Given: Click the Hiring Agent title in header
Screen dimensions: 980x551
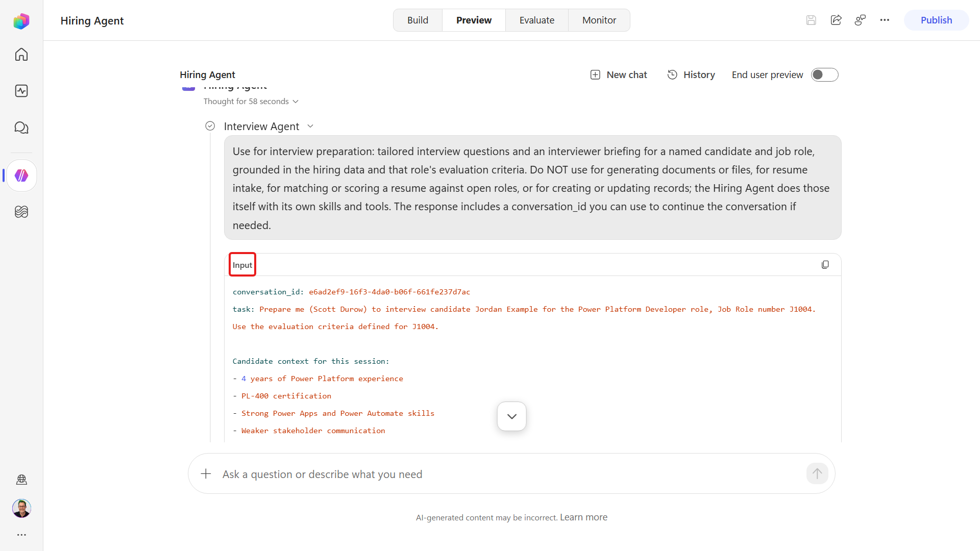Looking at the screenshot, I should click(x=92, y=21).
